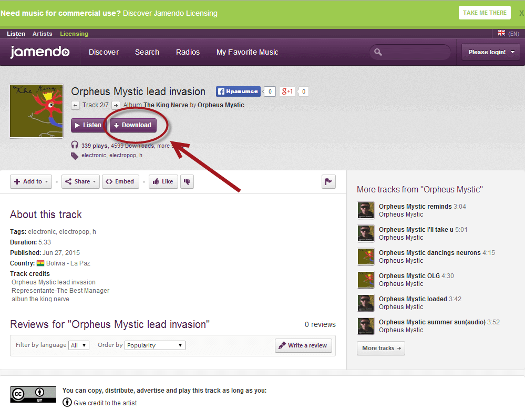This screenshot has width=525, height=420.
Task: Go to previous track with the left arrow
Action: coord(75,105)
